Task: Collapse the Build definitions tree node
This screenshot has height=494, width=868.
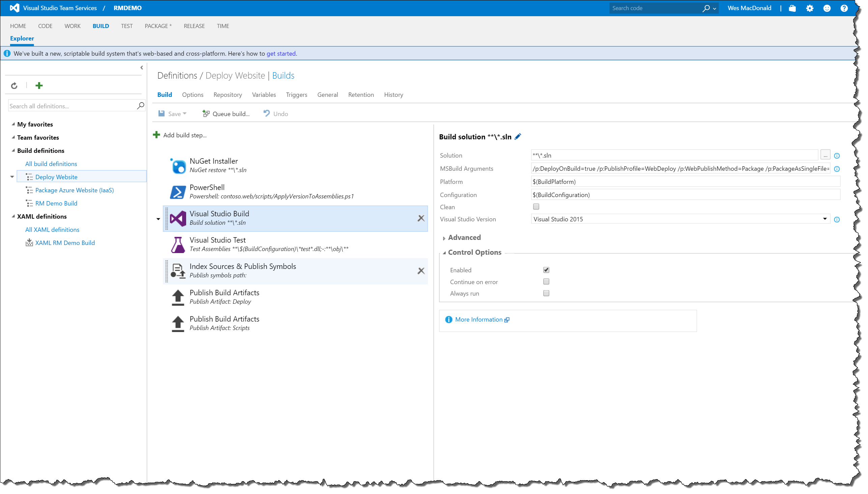Action: 13,150
